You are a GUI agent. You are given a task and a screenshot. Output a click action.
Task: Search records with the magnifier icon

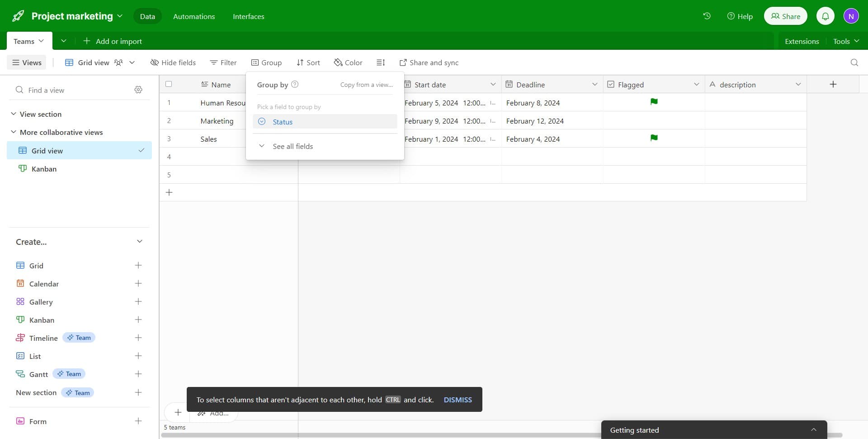click(854, 62)
